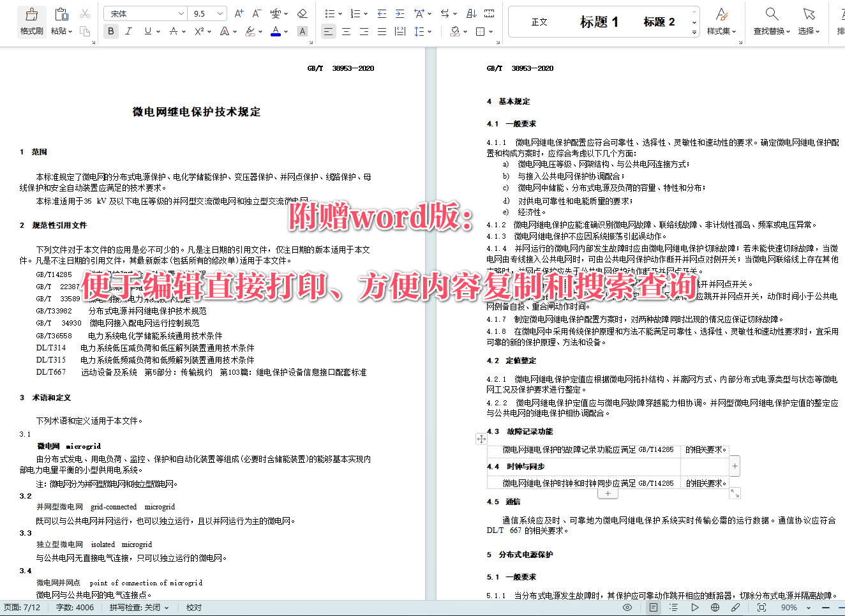Apply 标题 2 heading style
This screenshot has width=845, height=616.
point(659,22)
